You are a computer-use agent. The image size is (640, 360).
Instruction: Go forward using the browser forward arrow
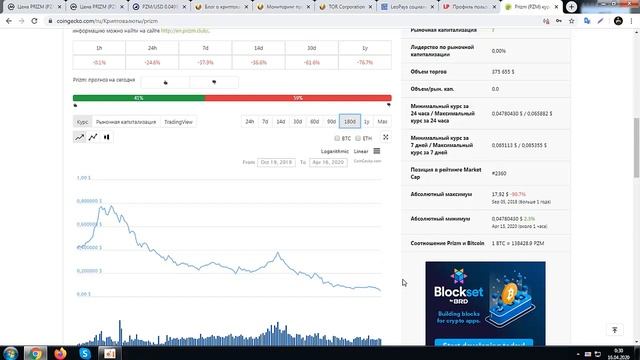click(x=21, y=21)
